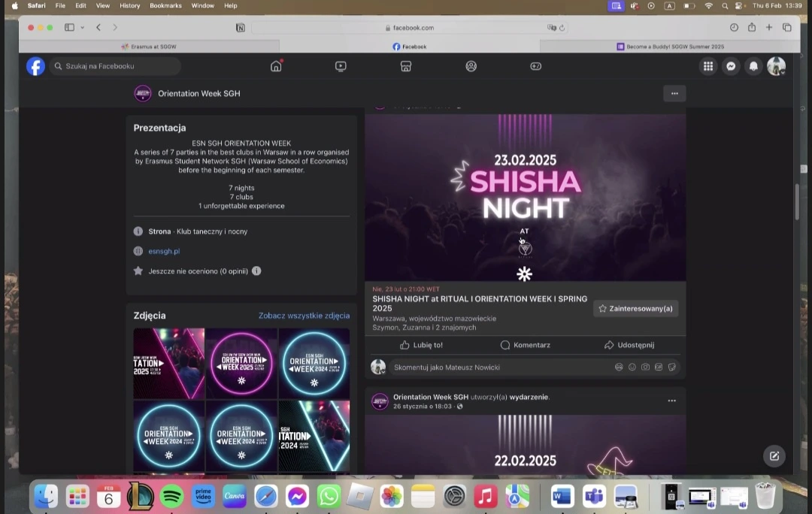Open the Facebook Groups icon
Viewport: 812px width, 514px height.
[471, 66]
